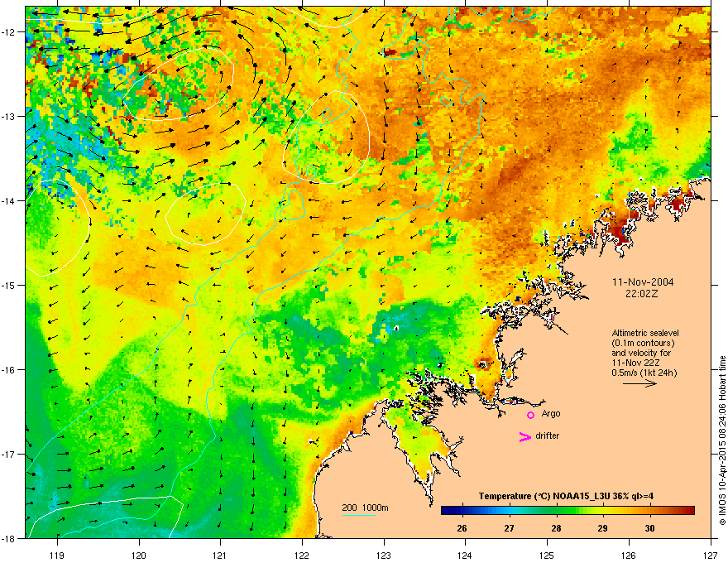Click the magenta Argo circle legend symbol
The image size is (728, 563).
530,415
